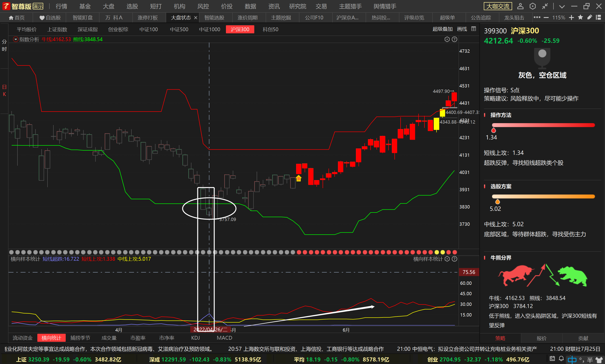The height and width of the screenshot is (364, 605).
Task: Select KDJ indicator tab
Action: [x=195, y=338]
